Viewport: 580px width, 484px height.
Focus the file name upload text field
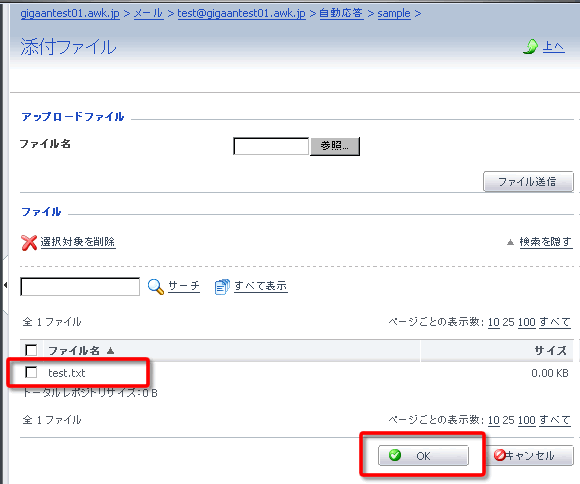[x=271, y=146]
